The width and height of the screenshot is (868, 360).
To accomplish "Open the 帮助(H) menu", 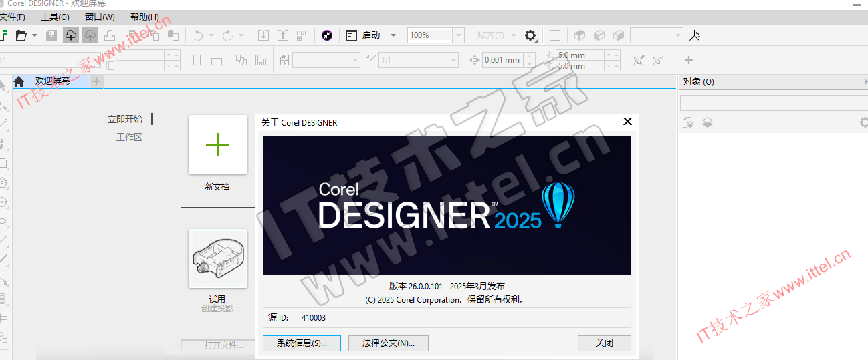I will click(x=144, y=17).
